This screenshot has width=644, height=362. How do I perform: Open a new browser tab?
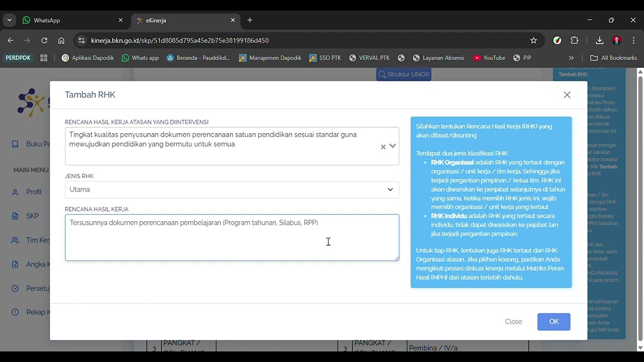coord(250,20)
